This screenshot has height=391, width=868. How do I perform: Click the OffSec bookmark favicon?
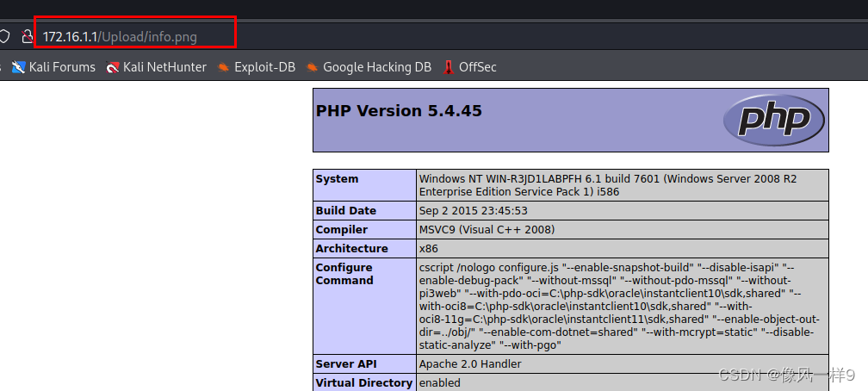(x=449, y=67)
